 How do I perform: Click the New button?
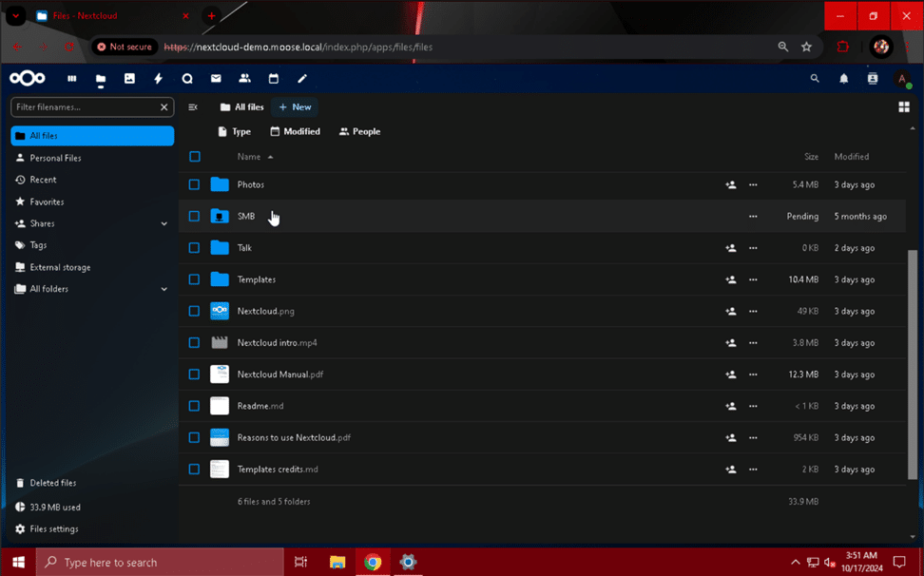tap(295, 107)
